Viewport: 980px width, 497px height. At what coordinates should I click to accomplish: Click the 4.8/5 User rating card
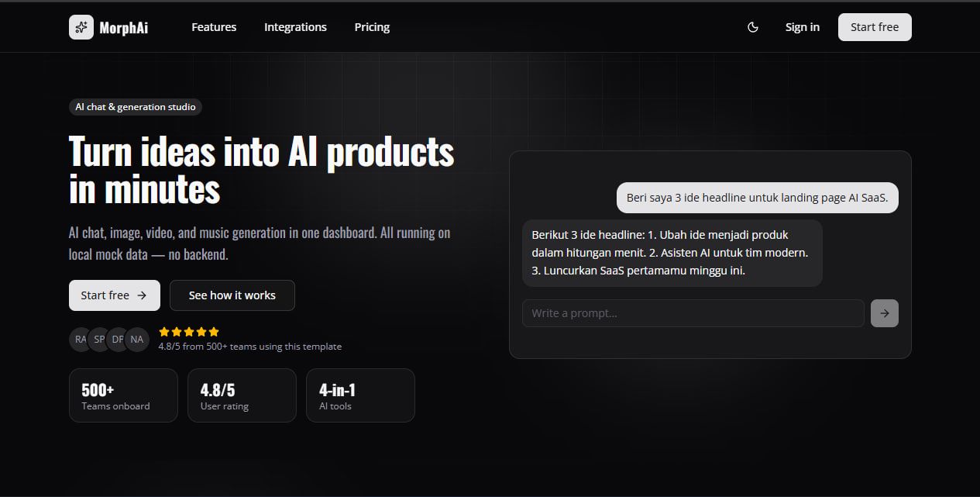tap(242, 395)
